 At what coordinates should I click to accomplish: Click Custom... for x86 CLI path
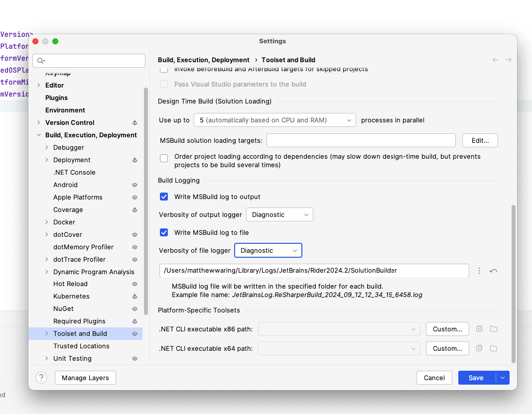pyautogui.click(x=447, y=329)
